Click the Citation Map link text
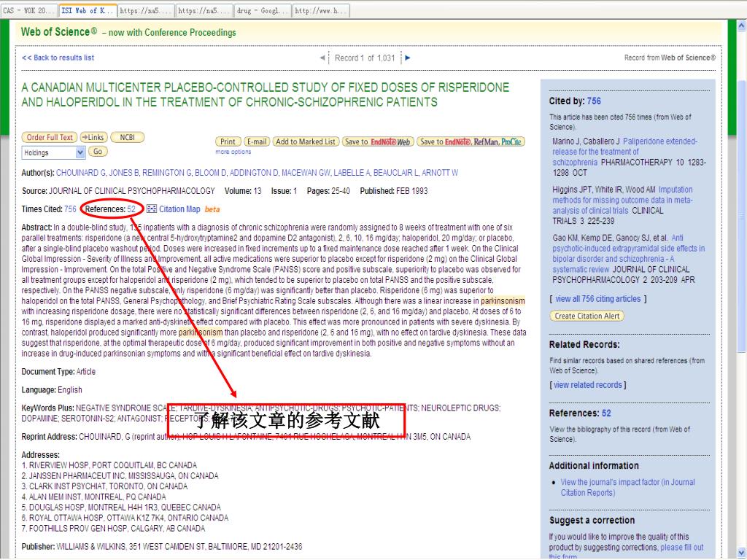The image size is (747, 560). [x=179, y=209]
